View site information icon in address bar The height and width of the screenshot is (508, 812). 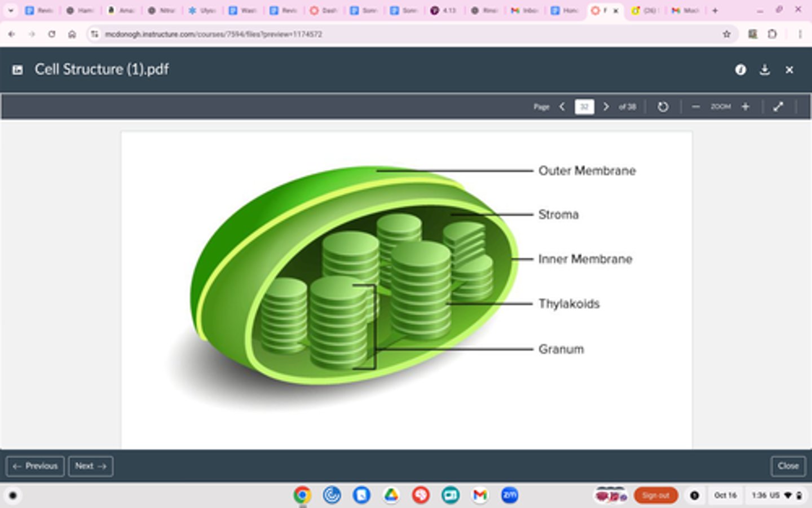tap(95, 34)
